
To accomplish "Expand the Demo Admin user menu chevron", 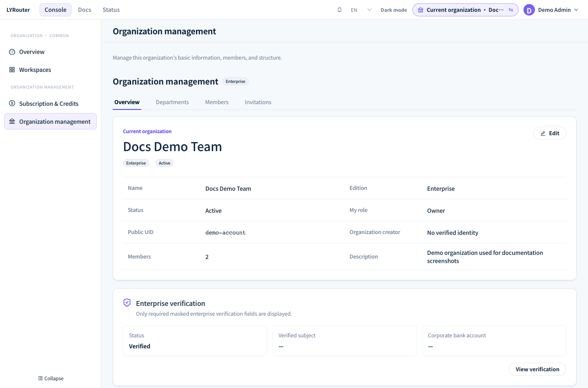I will click(x=576, y=10).
